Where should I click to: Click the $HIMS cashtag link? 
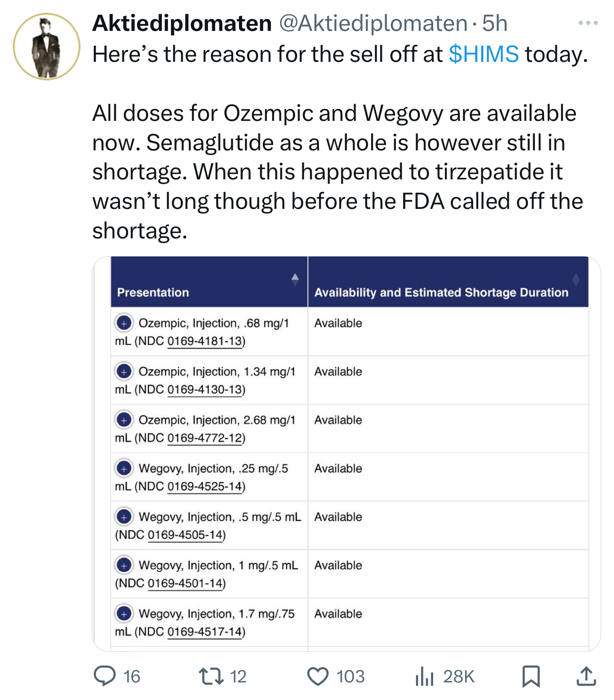tap(484, 54)
